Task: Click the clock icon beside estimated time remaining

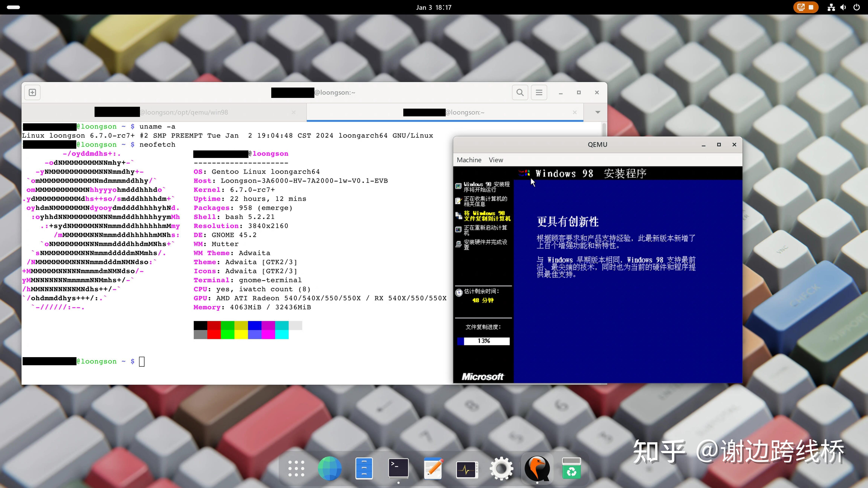Action: [x=459, y=292]
